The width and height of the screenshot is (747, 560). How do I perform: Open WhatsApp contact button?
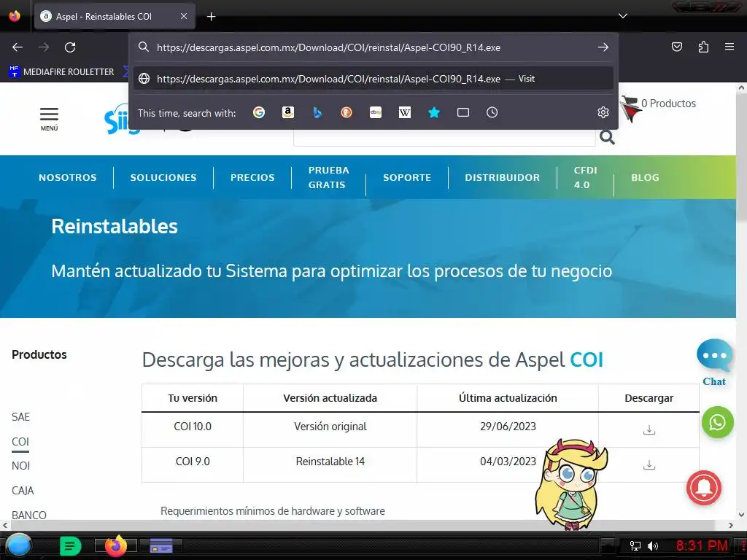point(718,422)
